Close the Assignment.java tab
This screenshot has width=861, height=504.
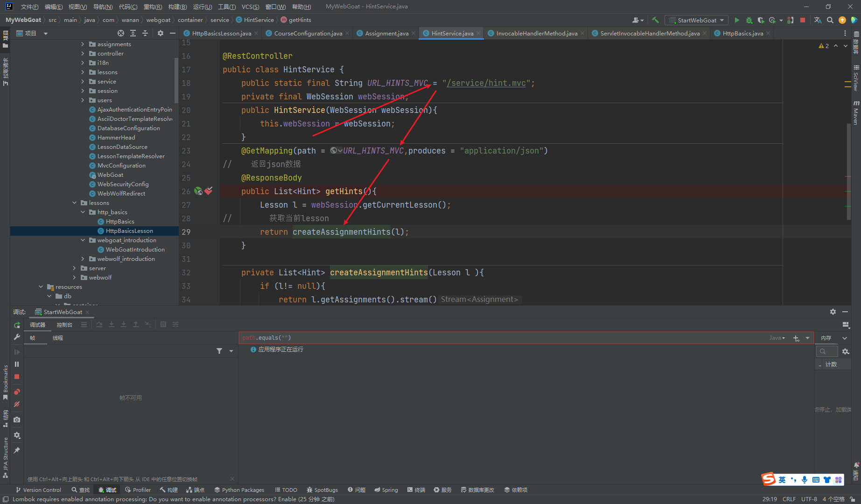tap(413, 33)
